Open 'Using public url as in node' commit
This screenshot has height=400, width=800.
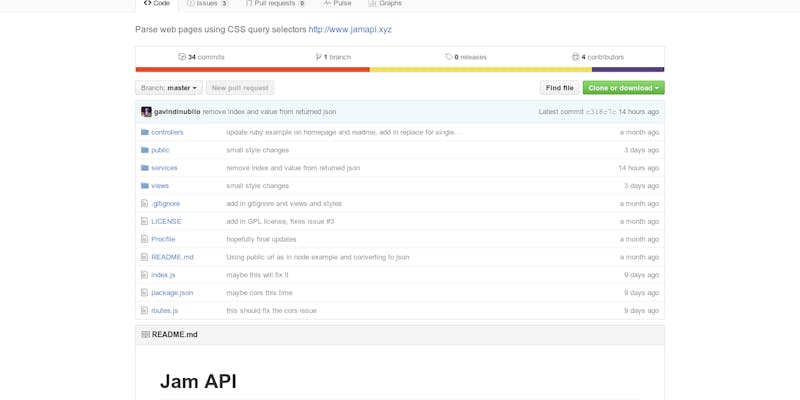(317, 257)
